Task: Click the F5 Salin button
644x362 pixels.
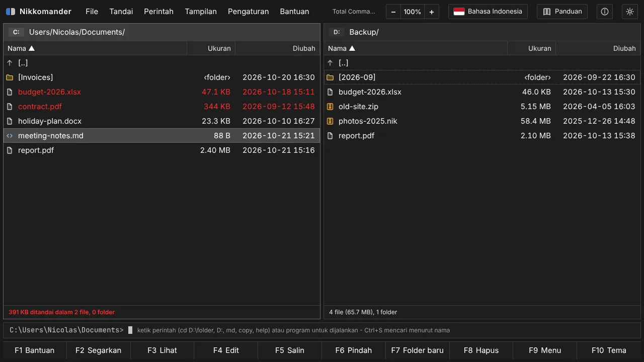Action: pos(290,350)
